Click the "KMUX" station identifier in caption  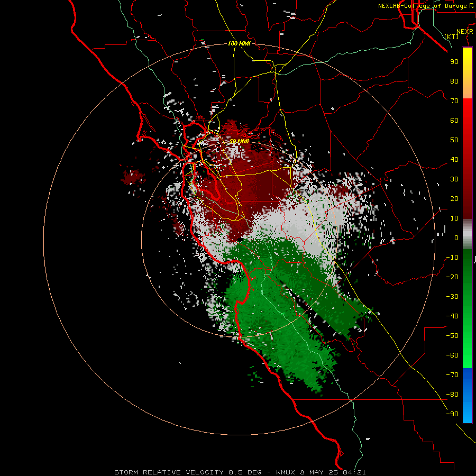286,472
